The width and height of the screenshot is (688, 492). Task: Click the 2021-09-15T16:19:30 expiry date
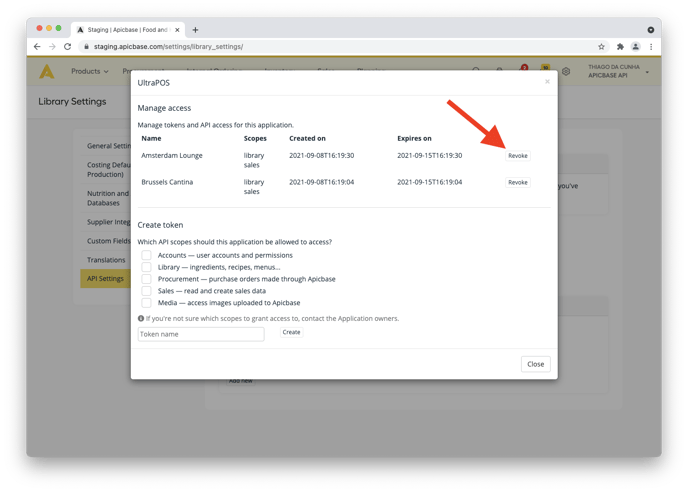coord(430,155)
